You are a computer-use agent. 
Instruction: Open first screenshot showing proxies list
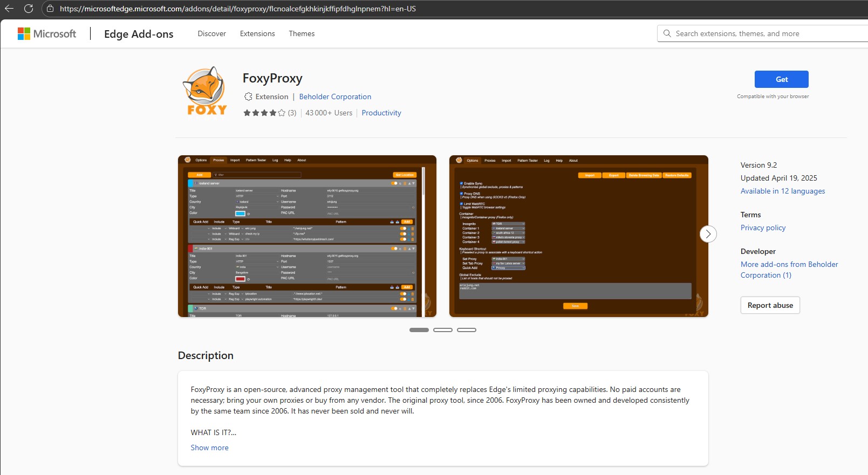click(307, 236)
